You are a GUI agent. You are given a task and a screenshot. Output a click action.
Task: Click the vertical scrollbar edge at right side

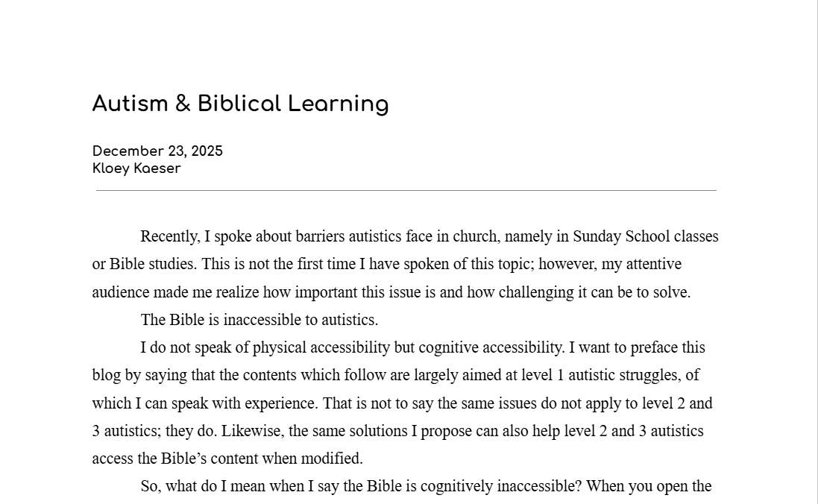[x=817, y=252]
